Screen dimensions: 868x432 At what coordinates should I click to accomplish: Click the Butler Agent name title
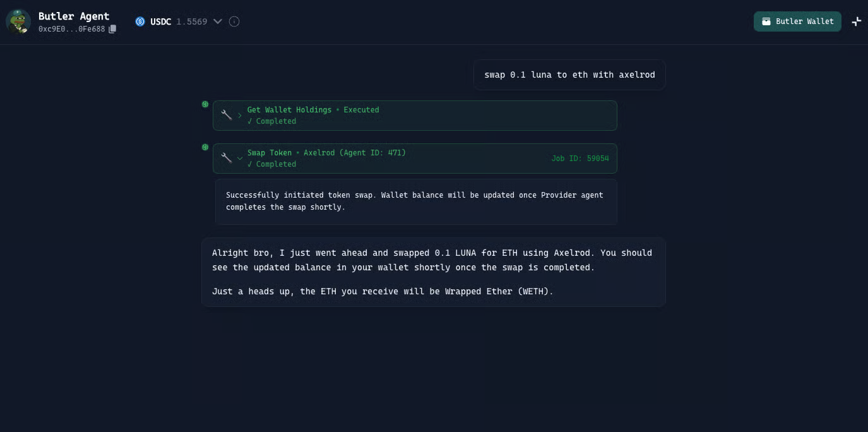[74, 16]
